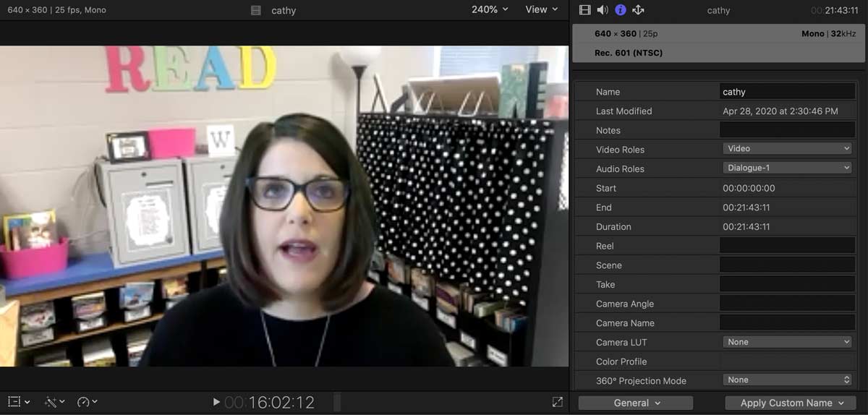
Task: Open the Audio inspector speaker icon
Action: (x=603, y=9)
